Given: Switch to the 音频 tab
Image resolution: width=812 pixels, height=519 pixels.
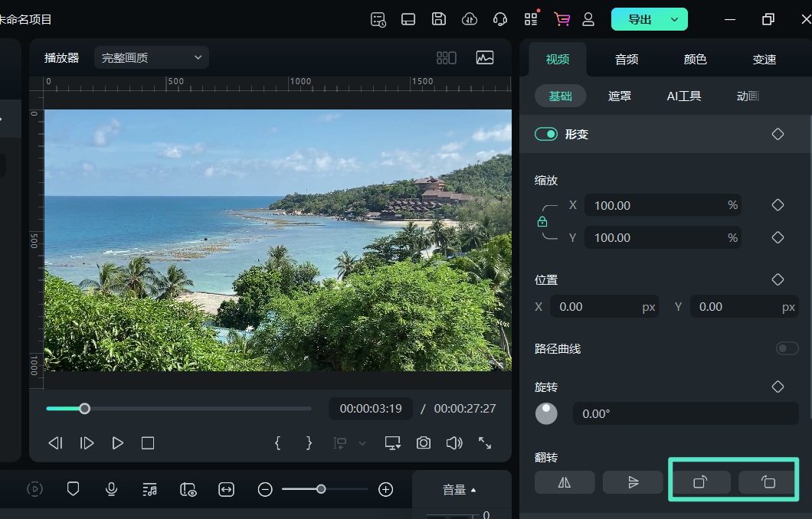Looking at the screenshot, I should coord(627,59).
